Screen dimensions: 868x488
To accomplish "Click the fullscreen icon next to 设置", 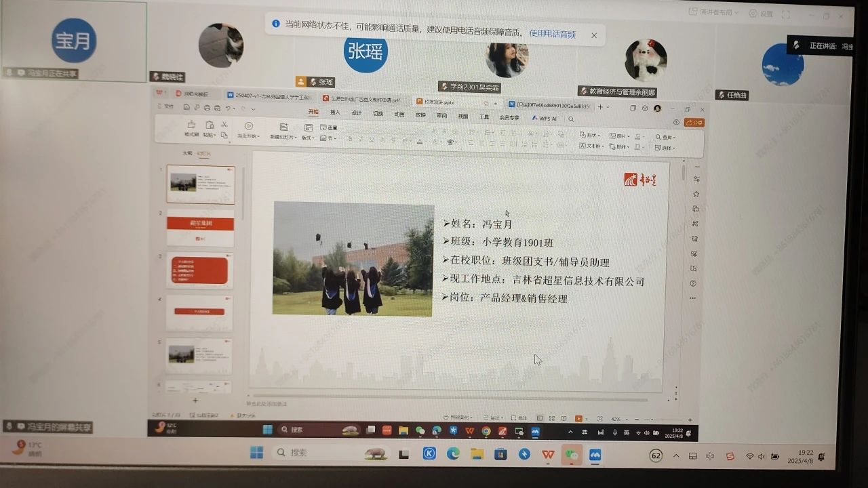I will click(786, 14).
